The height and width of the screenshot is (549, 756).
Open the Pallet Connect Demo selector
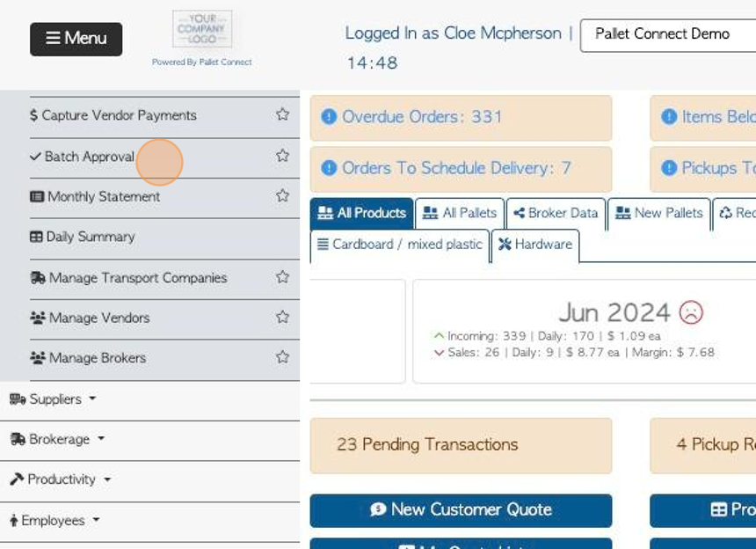[x=668, y=34]
